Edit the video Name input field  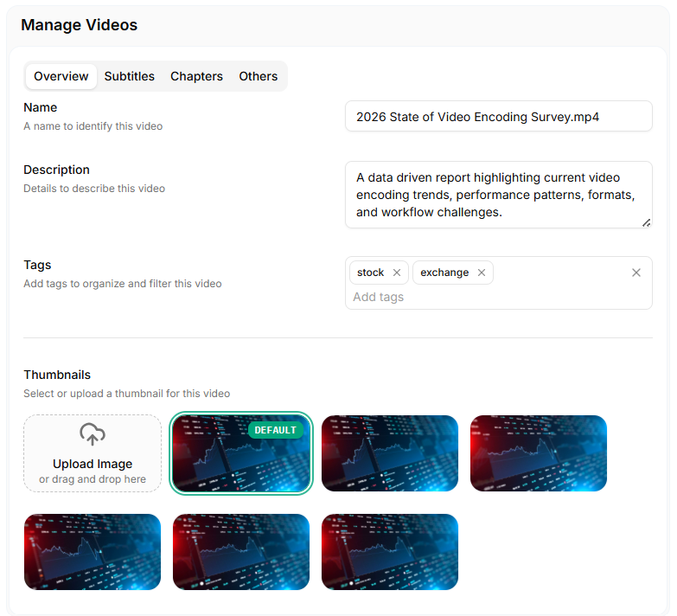click(499, 116)
